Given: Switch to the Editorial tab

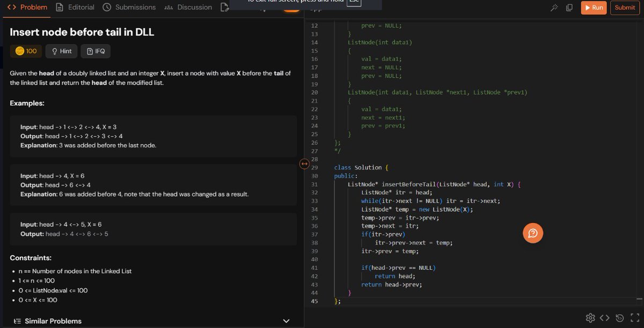Looking at the screenshot, I should coord(75,8).
